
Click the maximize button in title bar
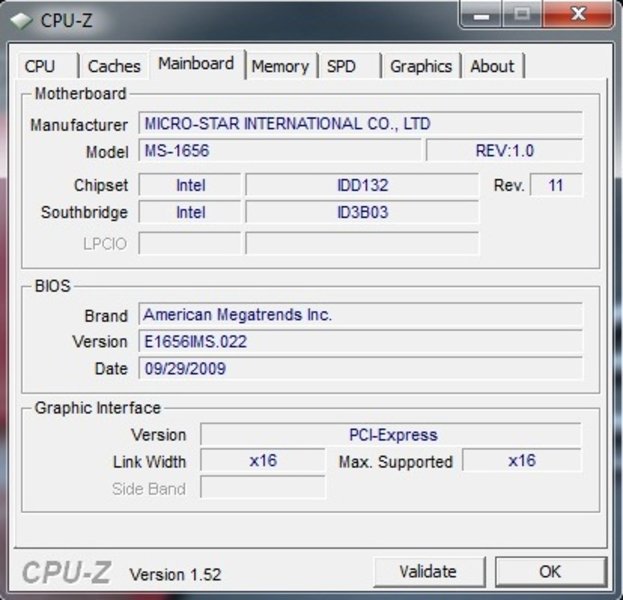pyautogui.click(x=522, y=14)
